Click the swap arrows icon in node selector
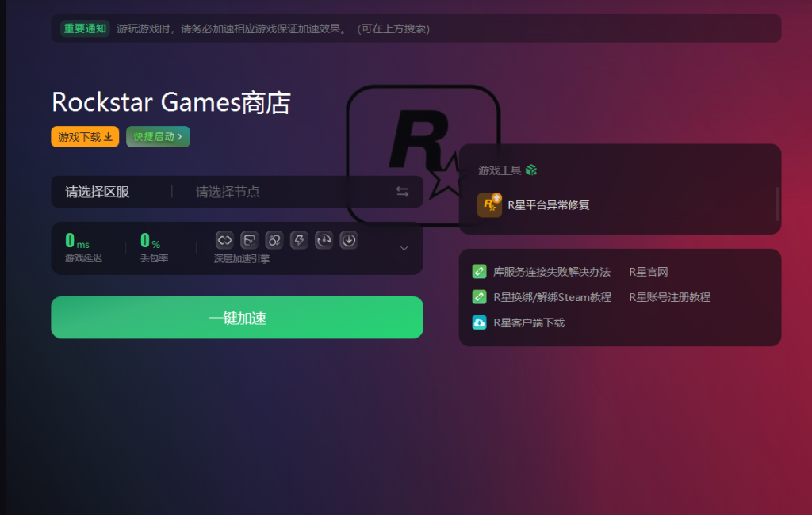The image size is (812, 515). 402,192
